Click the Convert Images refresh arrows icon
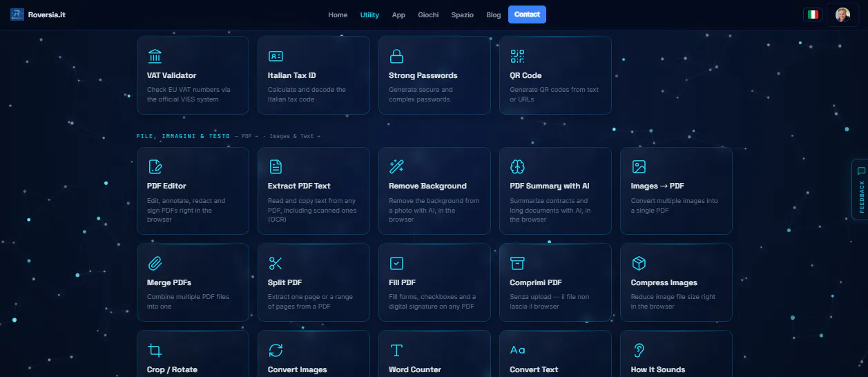The image size is (868, 377). pyautogui.click(x=276, y=350)
